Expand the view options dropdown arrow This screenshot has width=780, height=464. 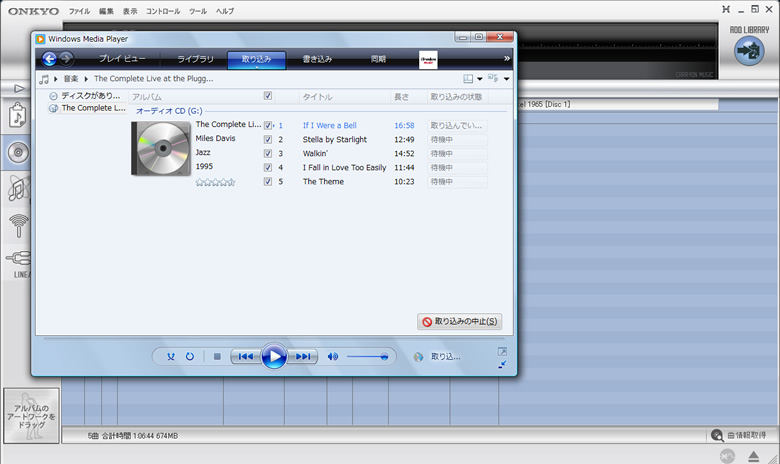506,79
